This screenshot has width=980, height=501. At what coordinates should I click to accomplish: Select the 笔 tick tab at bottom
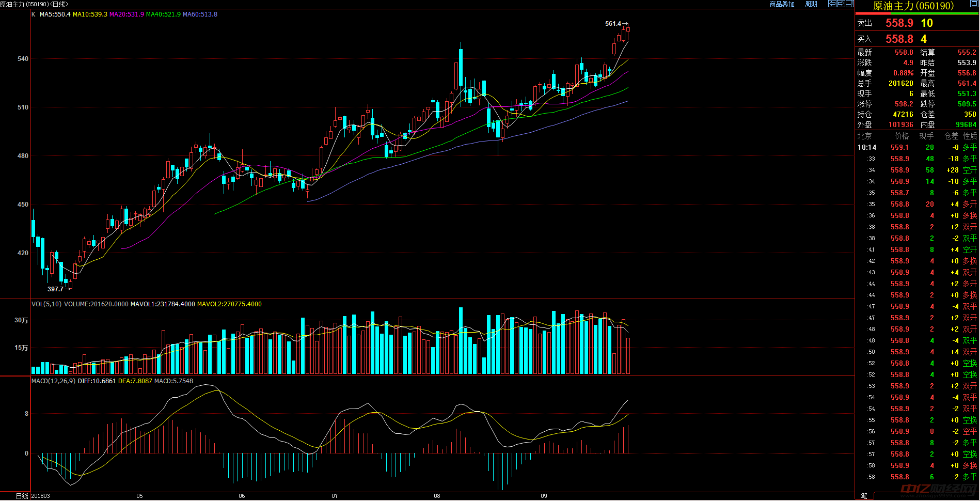click(864, 496)
